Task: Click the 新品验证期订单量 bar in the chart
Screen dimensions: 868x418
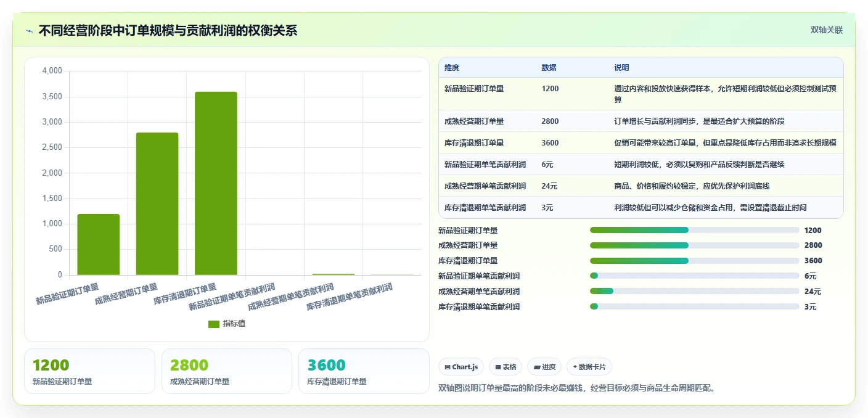Action: pyautogui.click(x=99, y=244)
